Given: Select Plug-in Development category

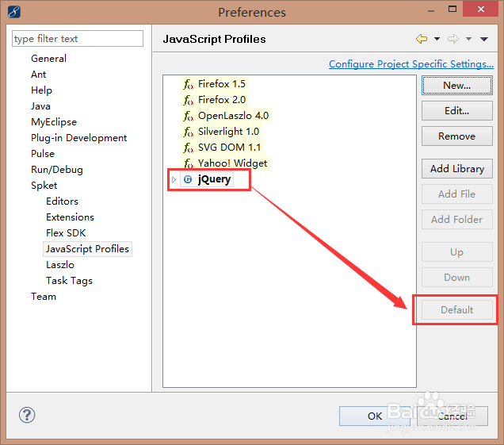Looking at the screenshot, I should [x=78, y=138].
